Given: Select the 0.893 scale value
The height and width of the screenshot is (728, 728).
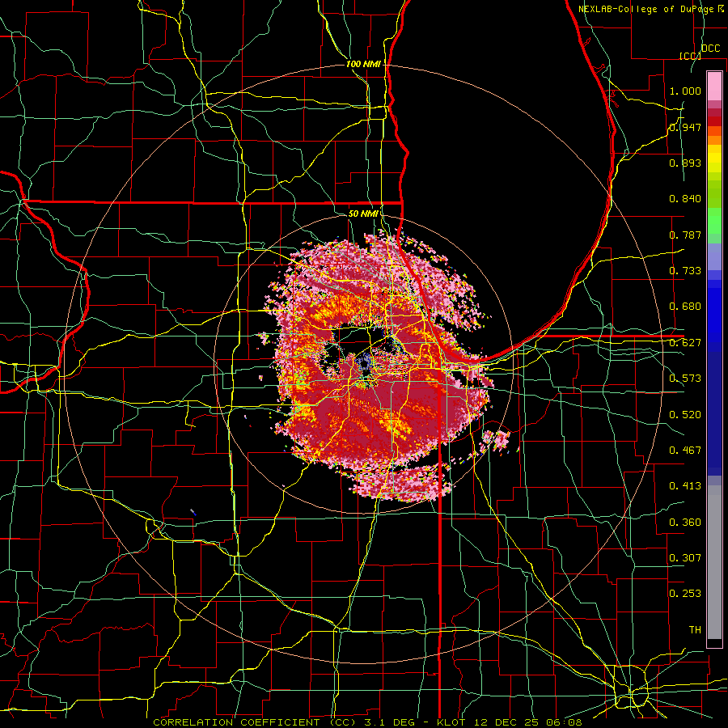Looking at the screenshot, I should coord(685,163).
